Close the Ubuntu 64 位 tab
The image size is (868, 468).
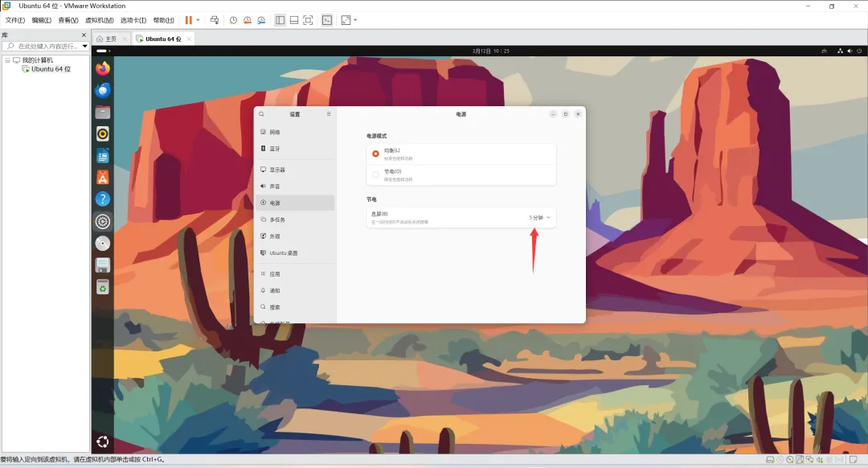pos(190,39)
